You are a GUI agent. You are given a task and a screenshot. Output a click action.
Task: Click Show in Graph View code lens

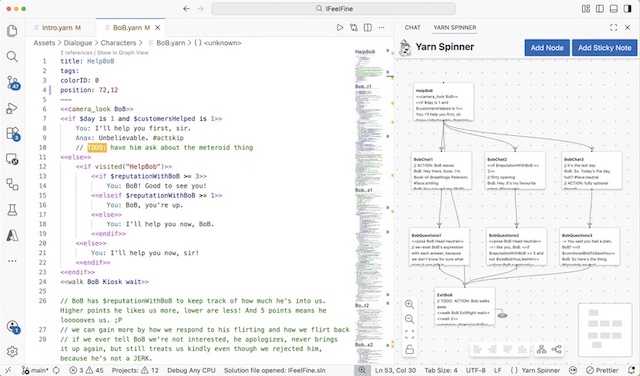pos(122,52)
